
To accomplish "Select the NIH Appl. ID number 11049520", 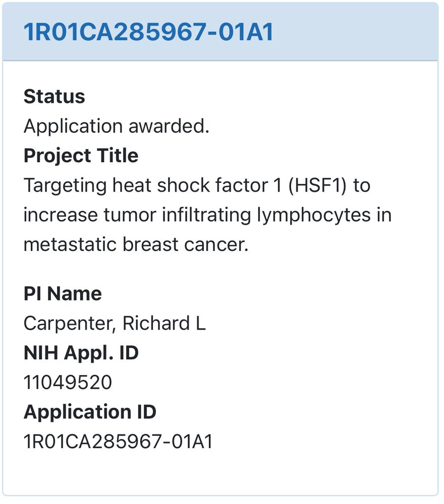I will click(x=68, y=382).
